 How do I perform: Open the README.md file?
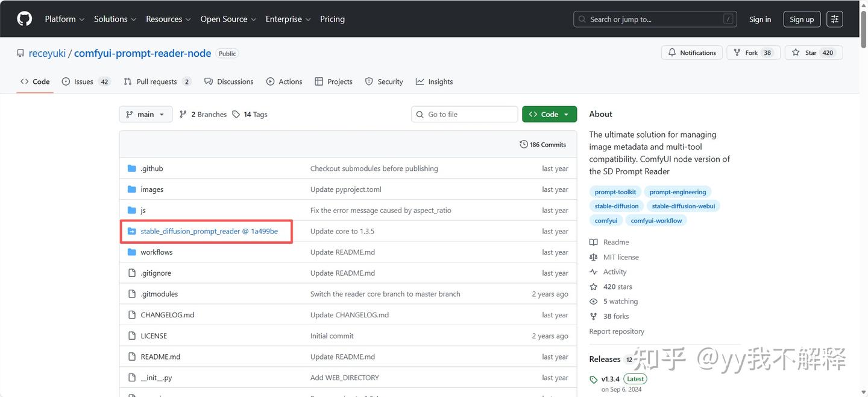(160, 357)
